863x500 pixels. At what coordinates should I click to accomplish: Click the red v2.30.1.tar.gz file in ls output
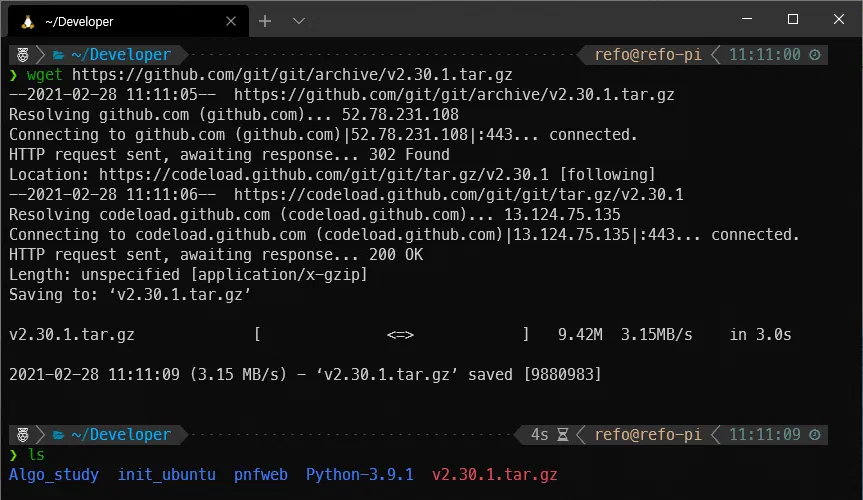pos(494,474)
